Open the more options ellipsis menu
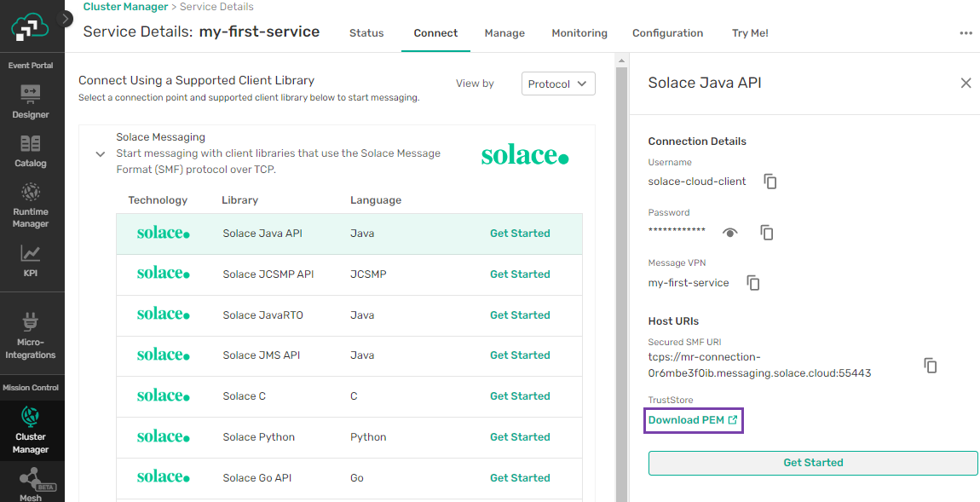 pyautogui.click(x=966, y=33)
